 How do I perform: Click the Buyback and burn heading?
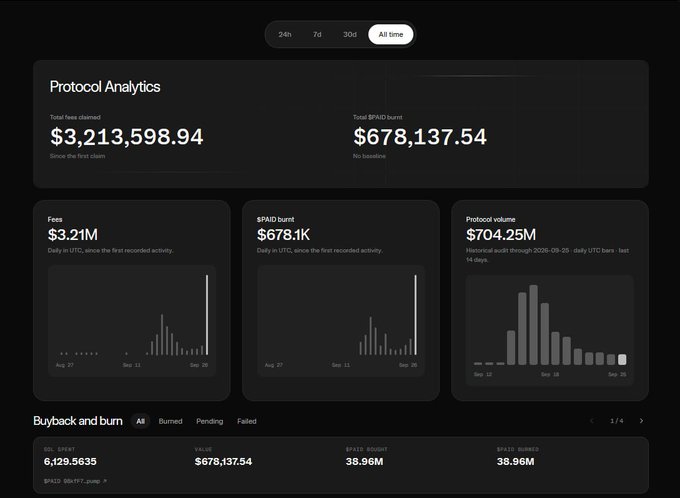tap(78, 421)
